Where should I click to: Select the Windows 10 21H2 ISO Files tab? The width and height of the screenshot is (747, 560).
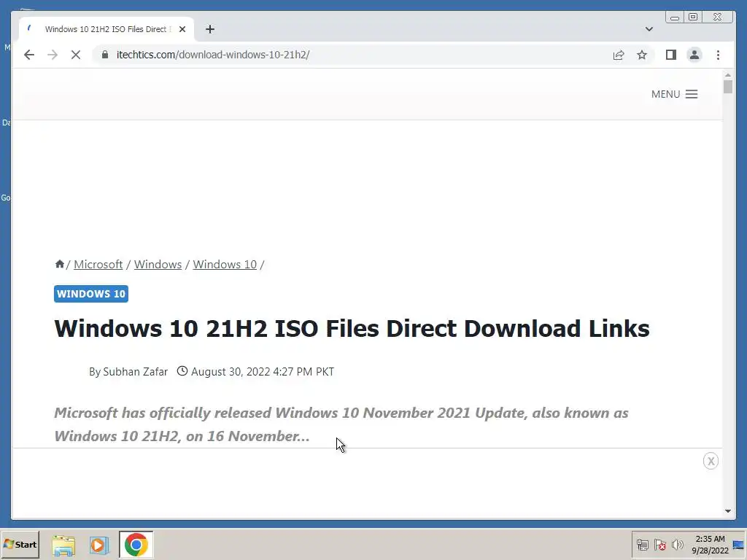(x=106, y=29)
